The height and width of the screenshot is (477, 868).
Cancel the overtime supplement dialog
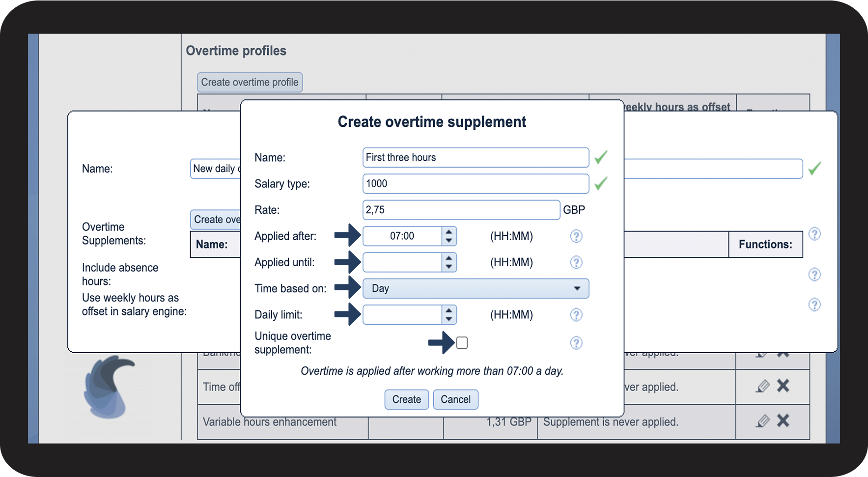click(455, 399)
